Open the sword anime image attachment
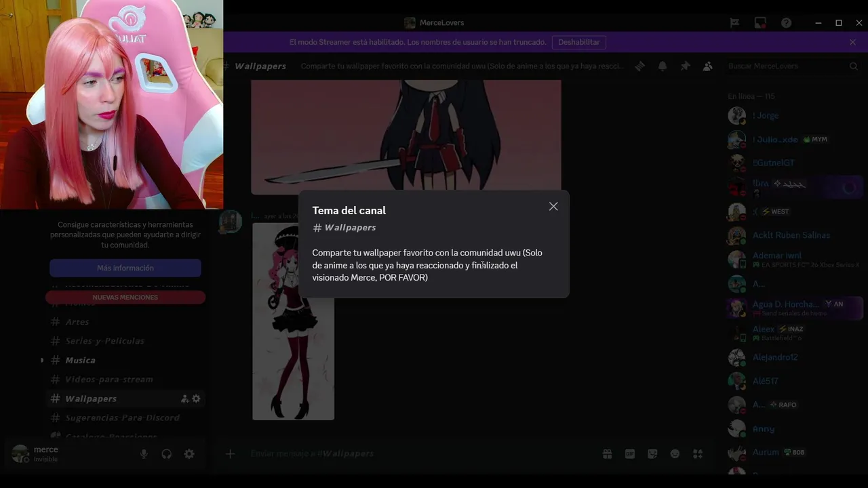The width and height of the screenshot is (868, 488). 406,137
